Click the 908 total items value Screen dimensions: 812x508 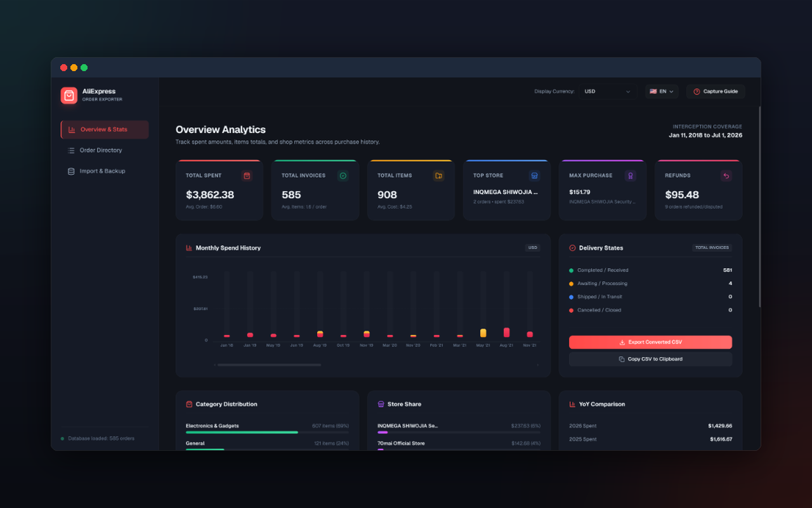point(387,195)
